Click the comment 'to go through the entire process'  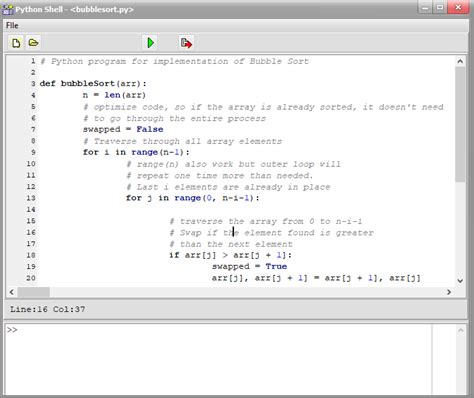[174, 119]
